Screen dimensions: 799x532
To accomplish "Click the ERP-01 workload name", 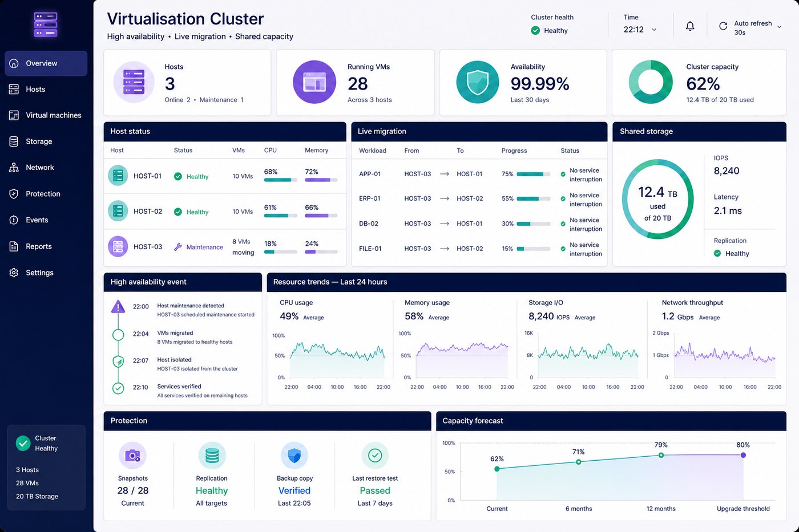I will click(370, 198).
